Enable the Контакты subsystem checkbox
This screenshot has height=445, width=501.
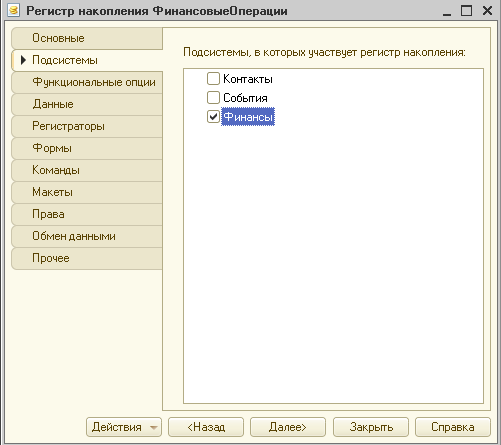(x=213, y=79)
